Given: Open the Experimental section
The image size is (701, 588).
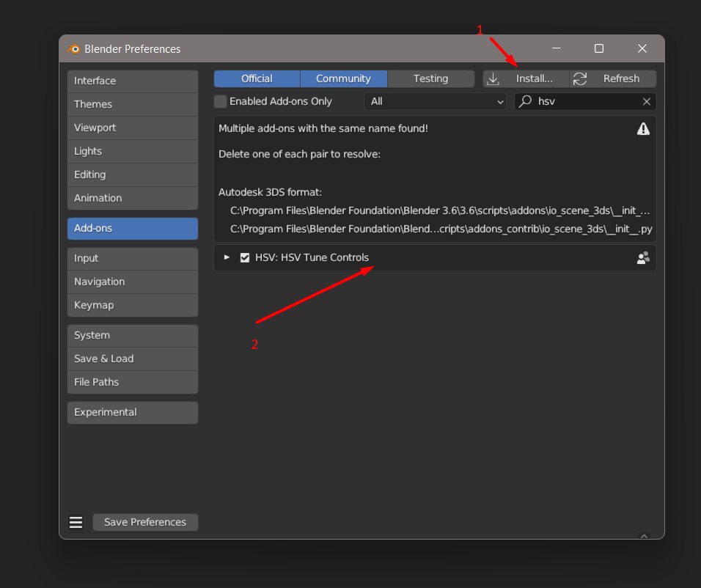Looking at the screenshot, I should point(132,412).
